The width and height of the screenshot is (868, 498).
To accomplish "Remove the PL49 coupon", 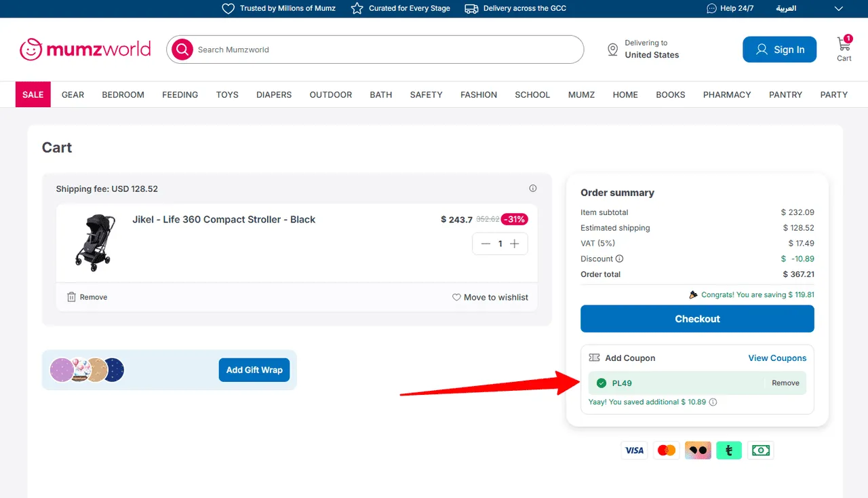I will click(785, 383).
